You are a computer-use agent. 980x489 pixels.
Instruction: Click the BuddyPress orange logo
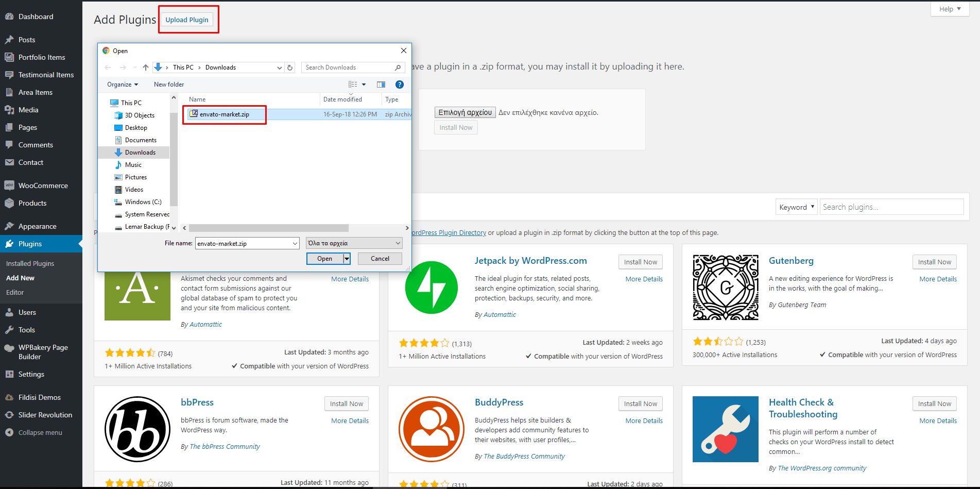click(x=432, y=429)
